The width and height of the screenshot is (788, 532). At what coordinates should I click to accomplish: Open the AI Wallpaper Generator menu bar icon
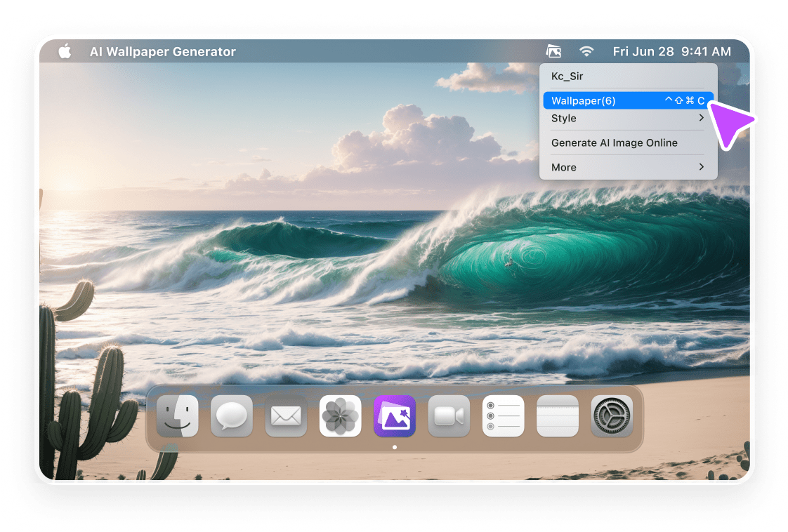[x=554, y=51]
